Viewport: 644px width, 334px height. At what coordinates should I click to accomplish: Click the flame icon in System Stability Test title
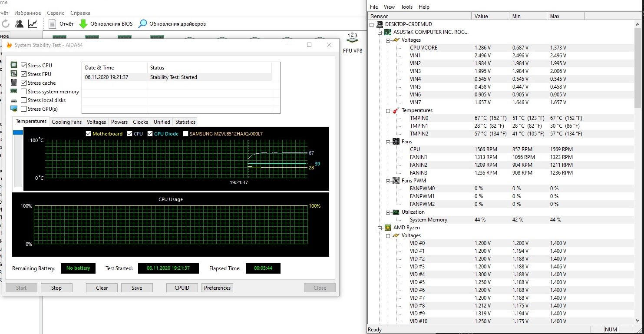9,45
